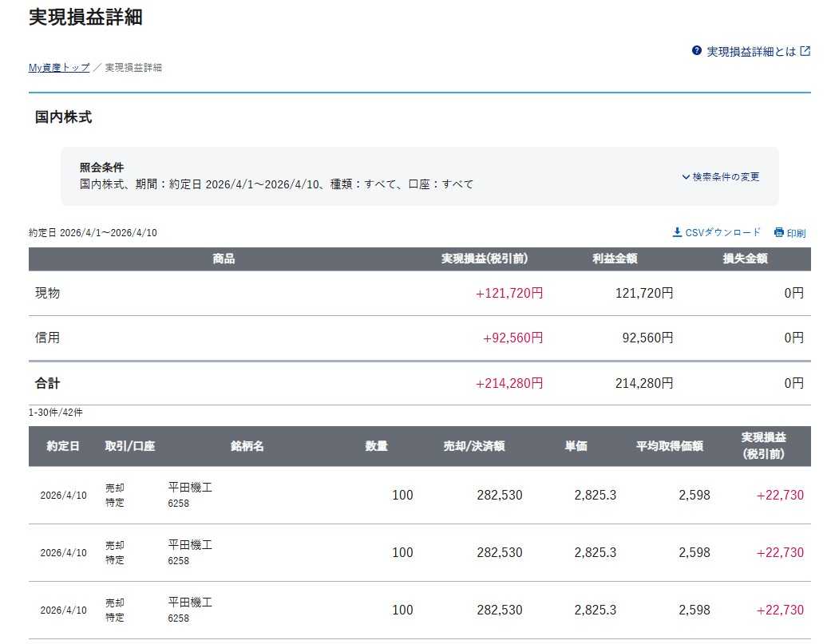Click the printer icon
Screen dimensions: 827x644
tap(779, 232)
